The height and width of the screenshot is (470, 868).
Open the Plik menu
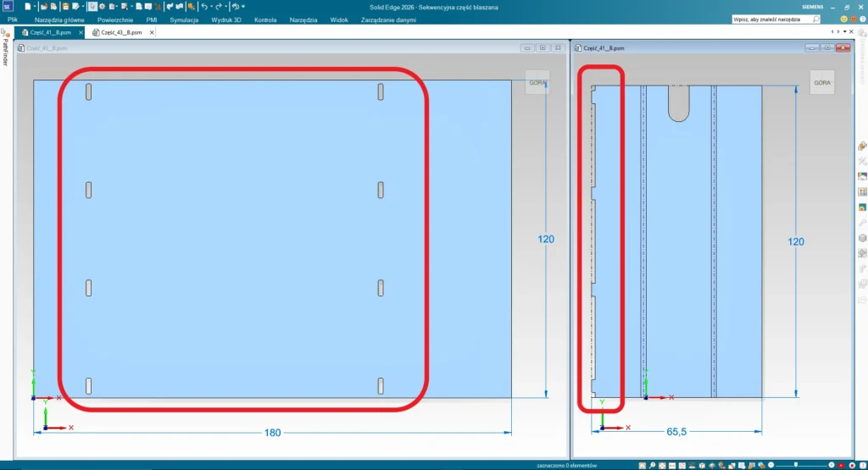pyautogui.click(x=13, y=19)
